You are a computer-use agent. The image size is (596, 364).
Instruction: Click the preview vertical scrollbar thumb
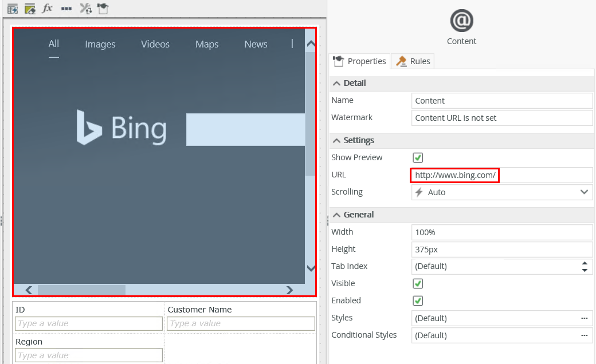click(311, 114)
